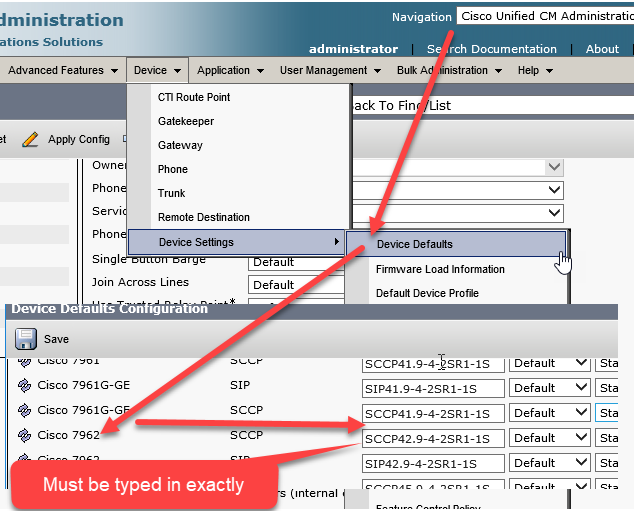Image resolution: width=634 pixels, height=511 pixels.
Task: Click the Cisco 7961G-GE SIP device icon
Action: pos(25,386)
